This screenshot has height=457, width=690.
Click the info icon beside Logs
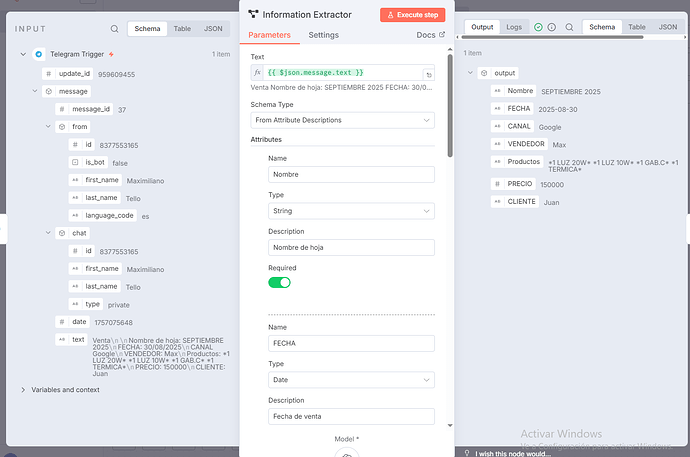click(x=551, y=27)
